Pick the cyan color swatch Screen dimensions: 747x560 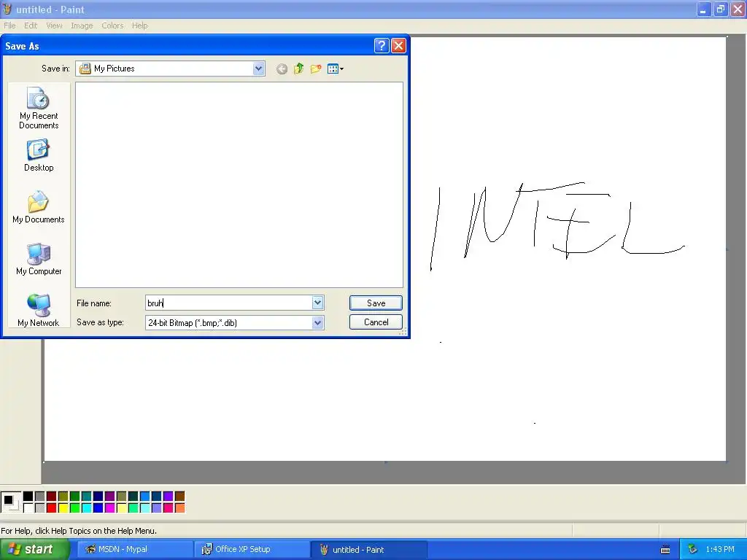coord(86,508)
